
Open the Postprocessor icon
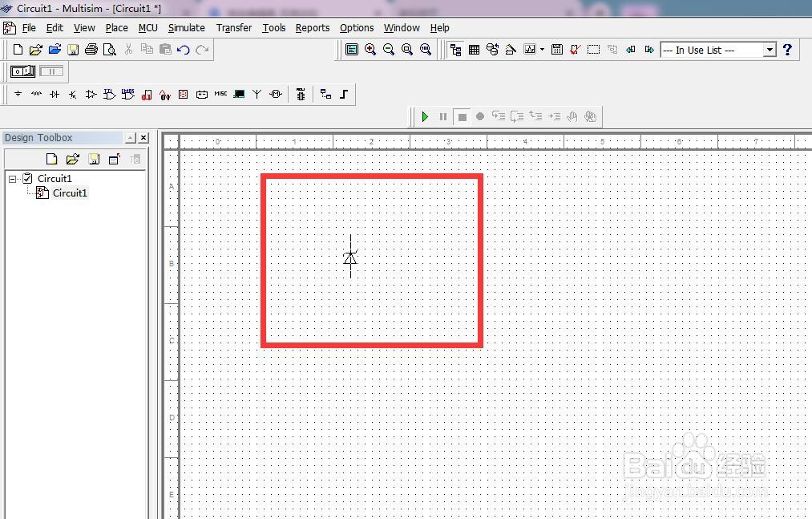pyautogui.click(x=557, y=50)
